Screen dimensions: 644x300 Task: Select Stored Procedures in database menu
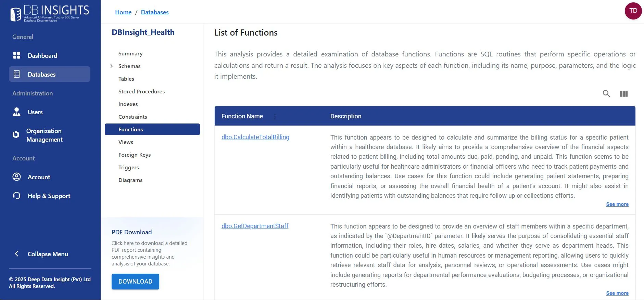(141, 91)
